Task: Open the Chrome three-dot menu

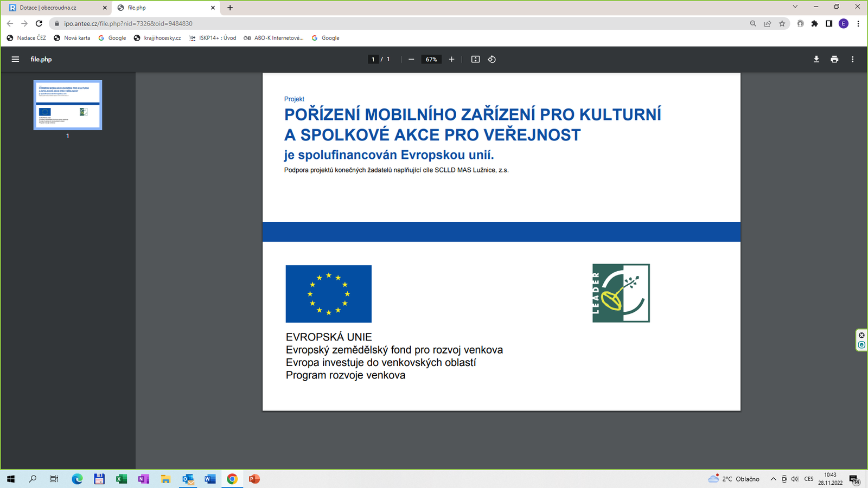Action: coord(858,23)
